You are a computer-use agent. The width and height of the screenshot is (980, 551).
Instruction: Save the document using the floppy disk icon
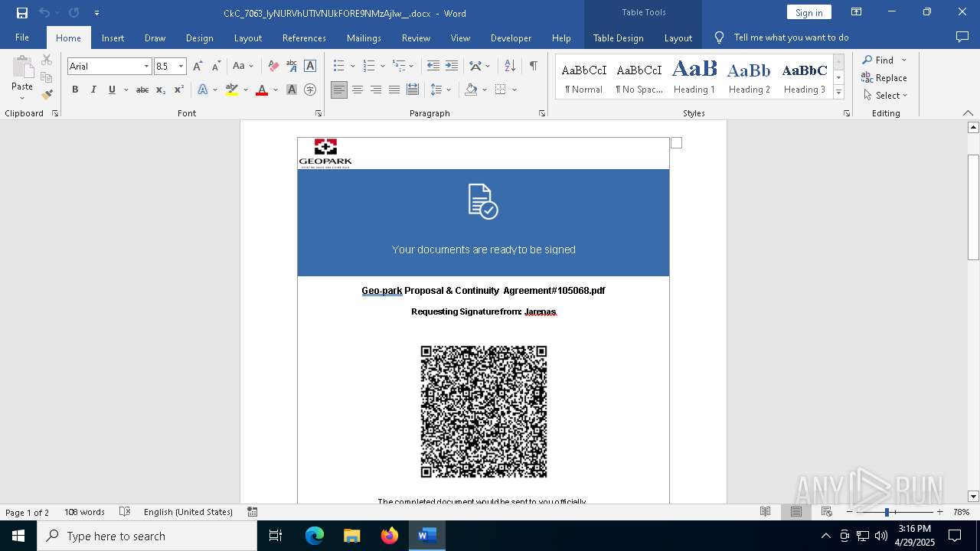[x=22, y=13]
